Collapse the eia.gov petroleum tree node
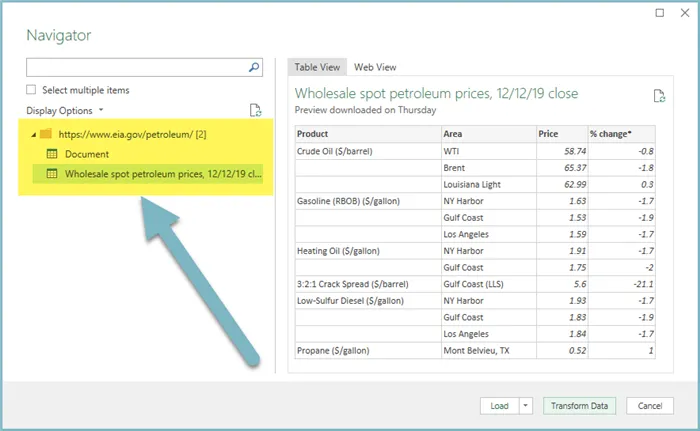 pos(34,133)
